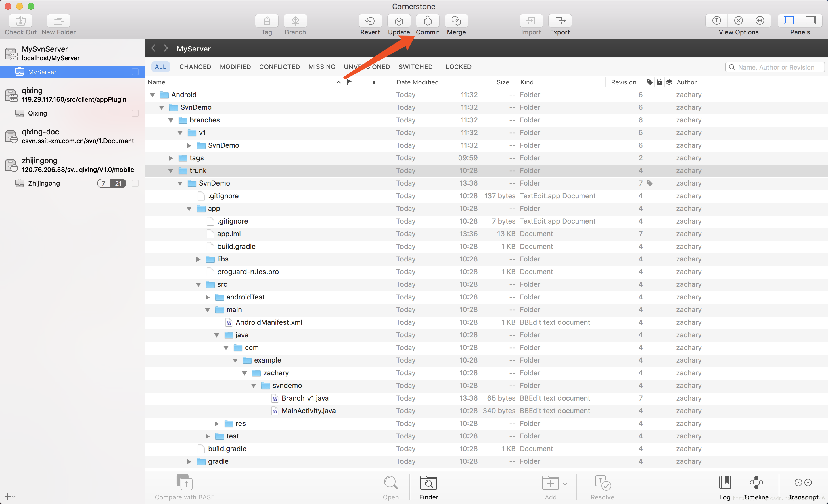Screen dimensions: 828x504
Task: Click the Tag toolbar icon
Action: (267, 21)
